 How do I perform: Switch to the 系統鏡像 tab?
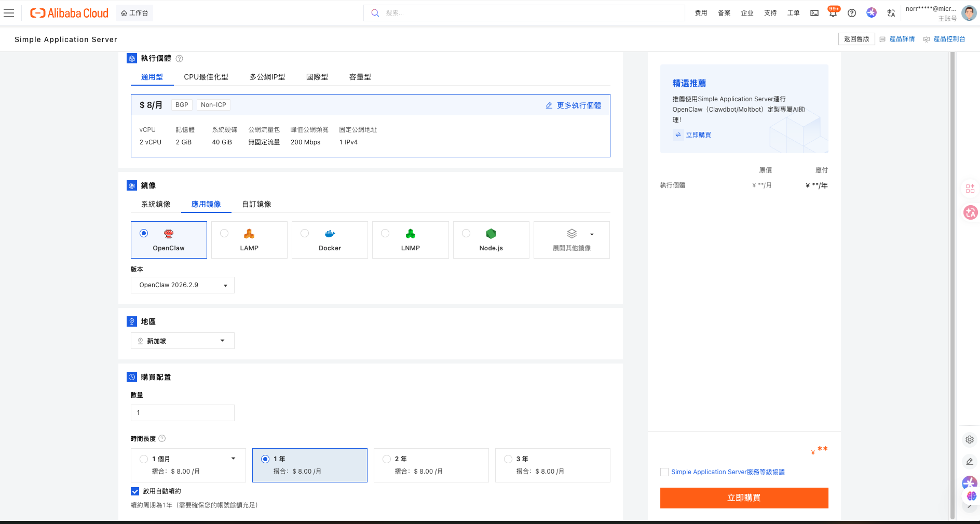click(156, 204)
